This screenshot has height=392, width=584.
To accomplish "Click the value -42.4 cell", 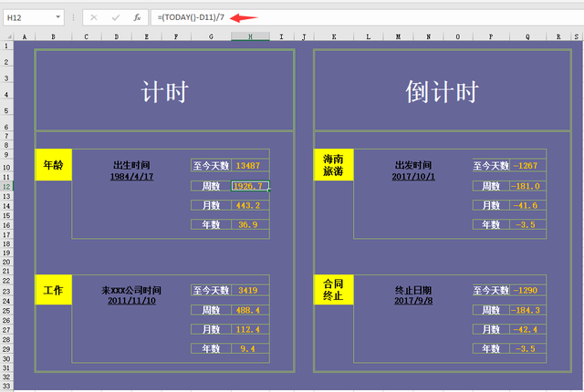I will pyautogui.click(x=527, y=329).
